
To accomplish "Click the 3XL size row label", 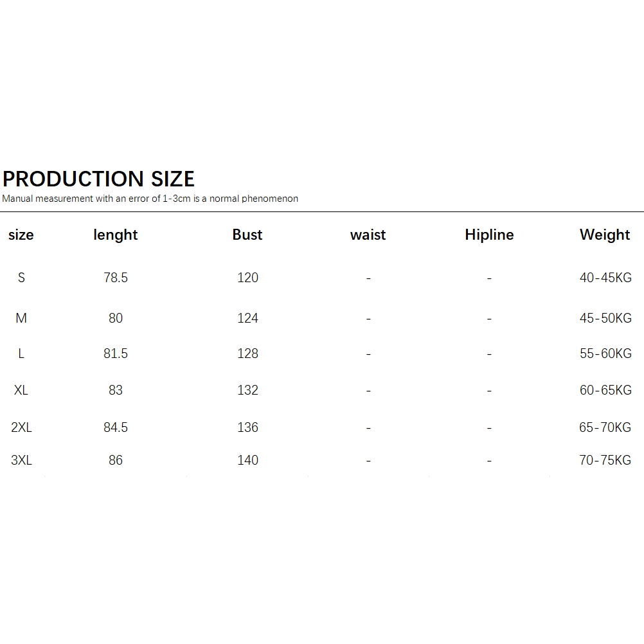I will (x=21, y=460).
